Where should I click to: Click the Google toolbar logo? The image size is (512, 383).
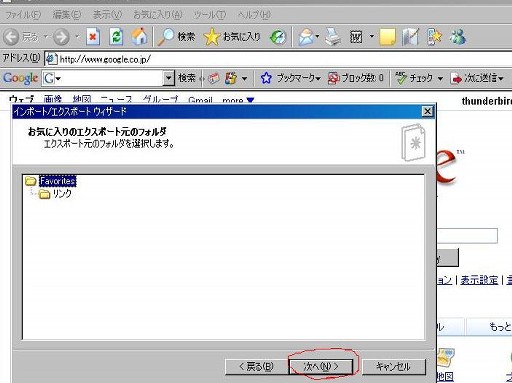pos(20,78)
